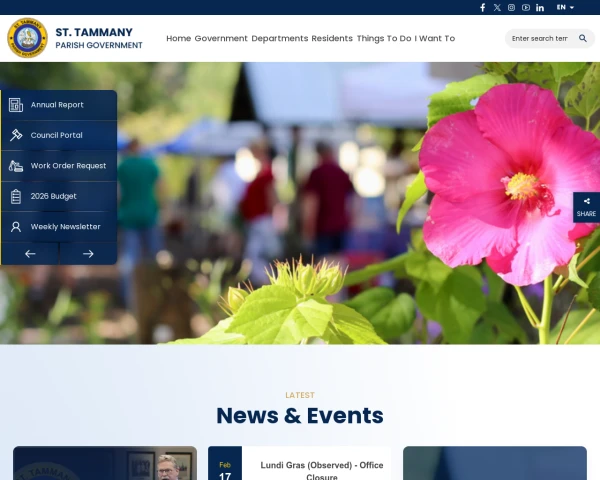Viewport: 600px width, 480px height.
Task: Click the St. Tammany Parish Government title
Action: (x=99, y=38)
